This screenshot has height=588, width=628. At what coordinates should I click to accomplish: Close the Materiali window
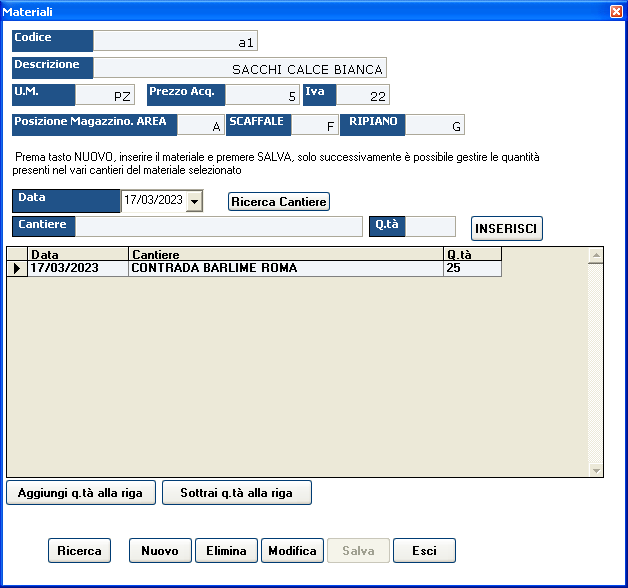tap(616, 12)
